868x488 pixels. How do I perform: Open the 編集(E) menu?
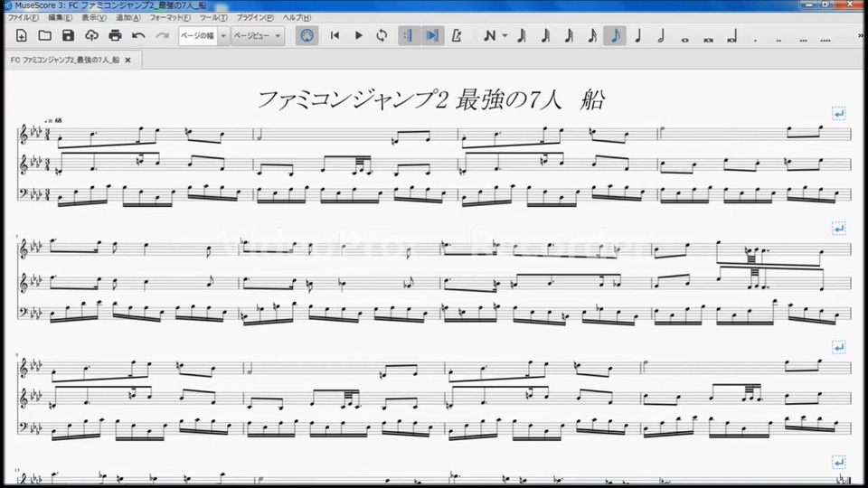(60, 18)
